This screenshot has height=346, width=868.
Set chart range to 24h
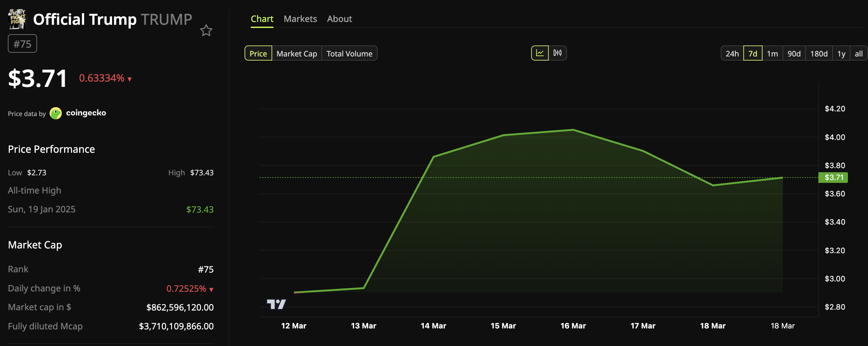click(732, 54)
